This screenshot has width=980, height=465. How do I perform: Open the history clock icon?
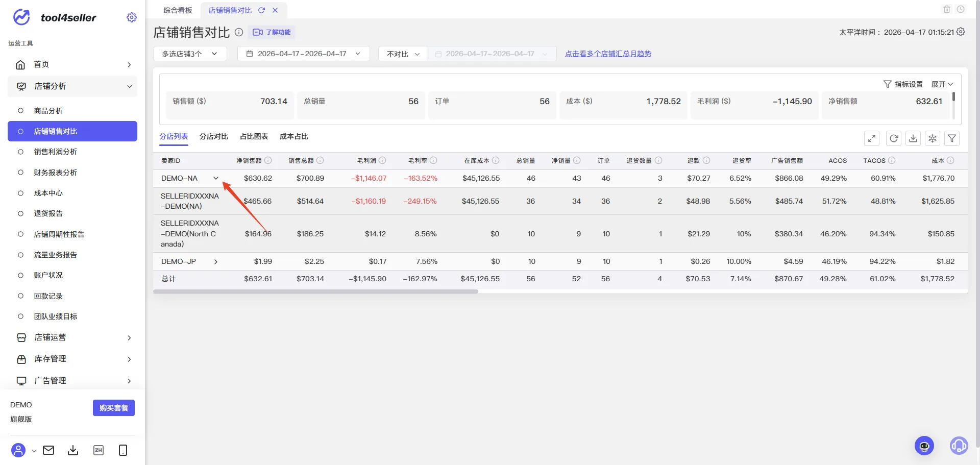(961, 9)
